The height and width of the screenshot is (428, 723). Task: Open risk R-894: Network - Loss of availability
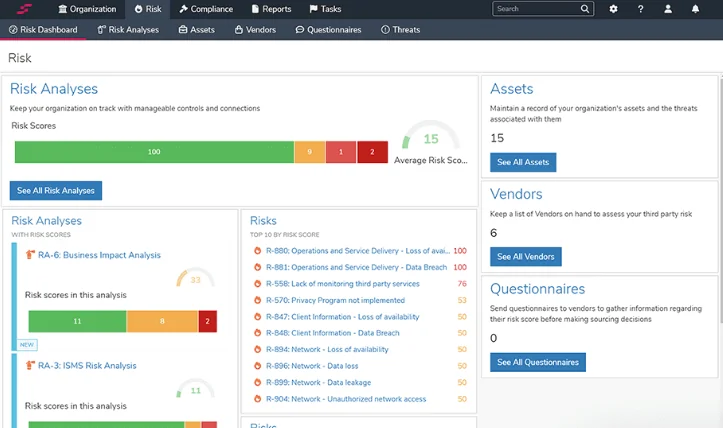327,349
